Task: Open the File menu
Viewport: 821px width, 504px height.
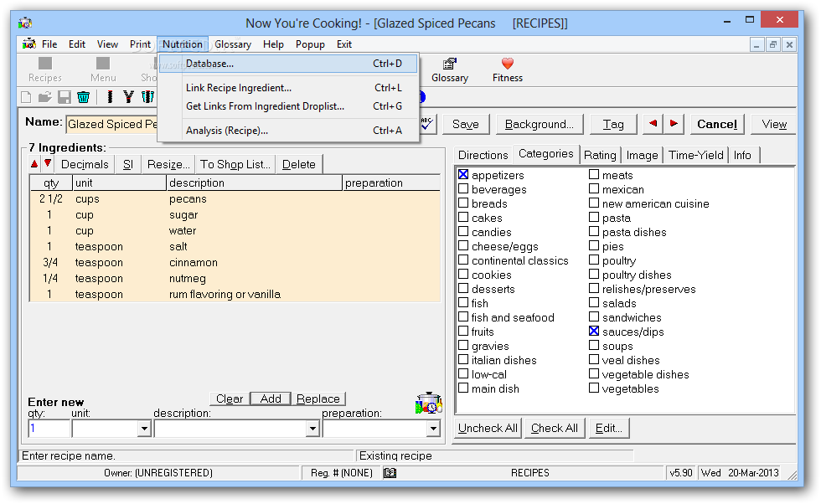Action: point(49,44)
